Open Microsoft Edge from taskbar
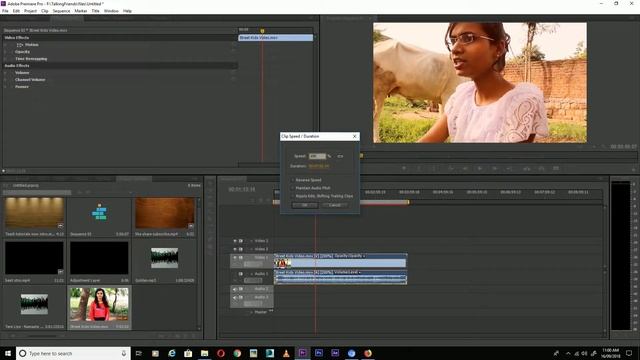The height and width of the screenshot is (360, 640). coord(172,353)
